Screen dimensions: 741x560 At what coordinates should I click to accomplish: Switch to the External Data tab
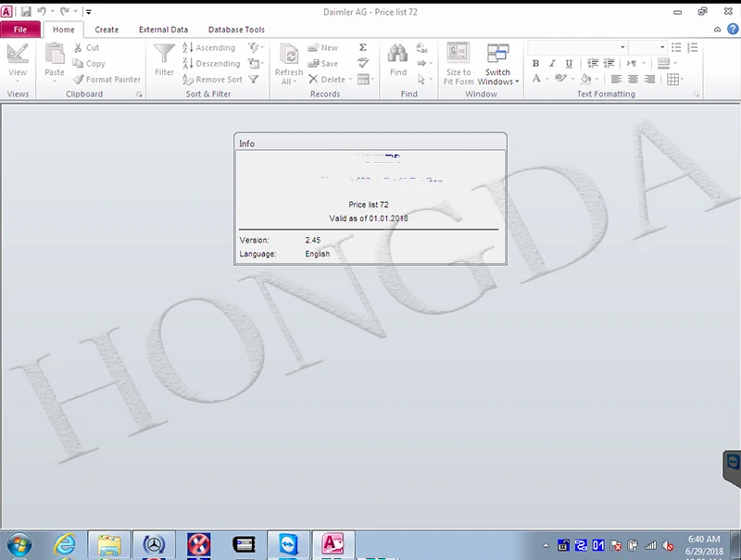point(163,30)
